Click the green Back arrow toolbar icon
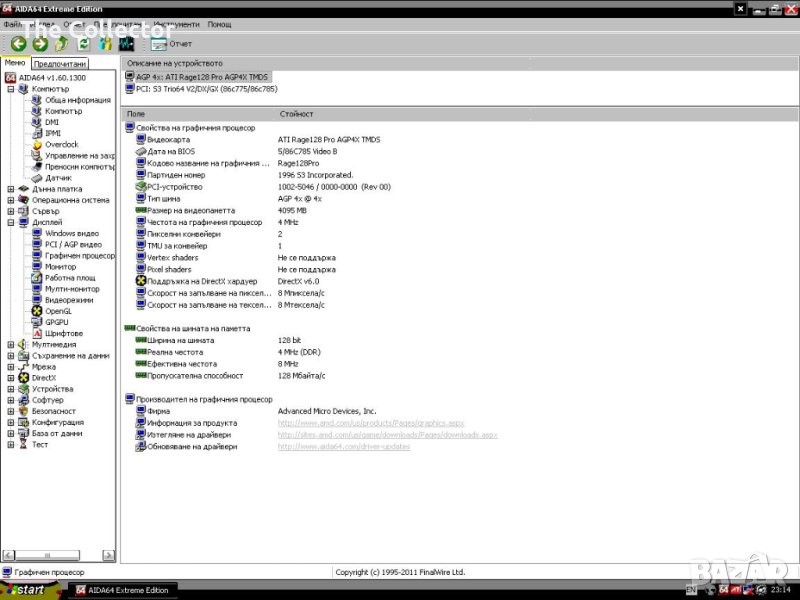This screenshot has height=600, width=800. 18,44
